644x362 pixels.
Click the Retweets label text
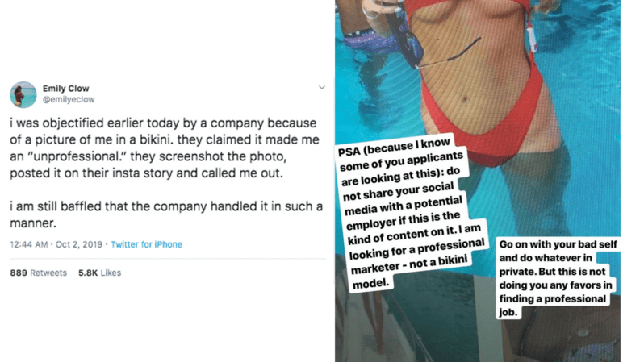pyautogui.click(x=48, y=273)
